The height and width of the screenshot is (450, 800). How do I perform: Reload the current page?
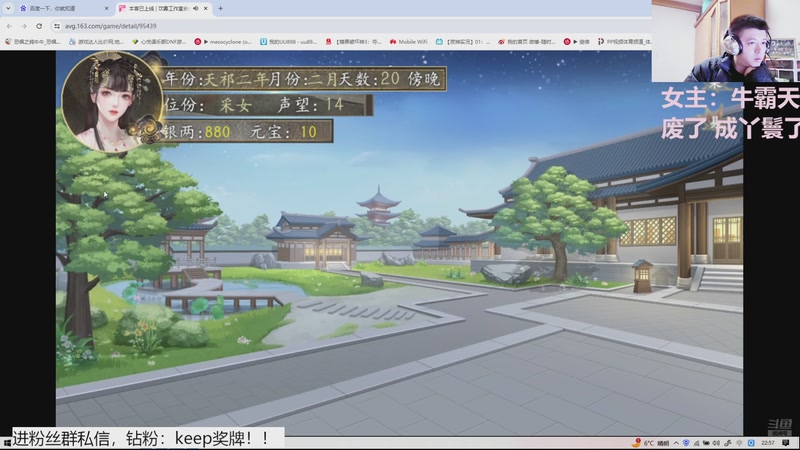[x=39, y=26]
